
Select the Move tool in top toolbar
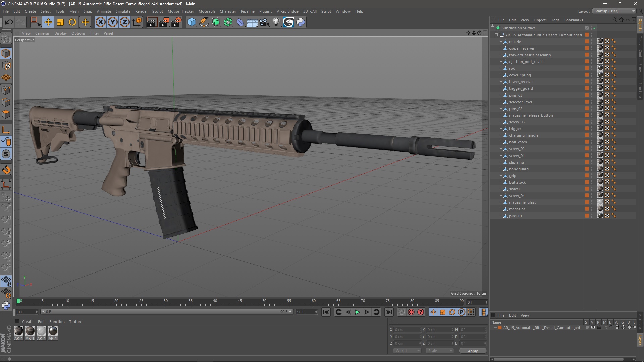(48, 22)
